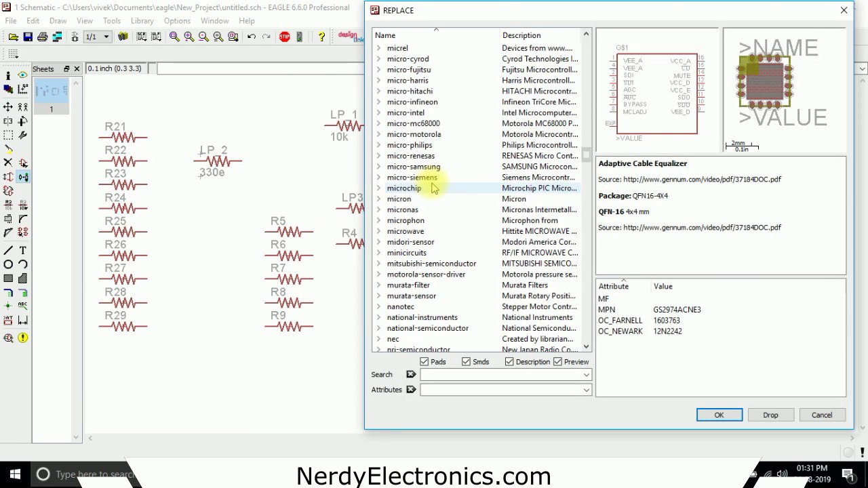The height and width of the screenshot is (488, 868).
Task: Open the sheet selector 1/1 dropdown
Action: (98, 37)
